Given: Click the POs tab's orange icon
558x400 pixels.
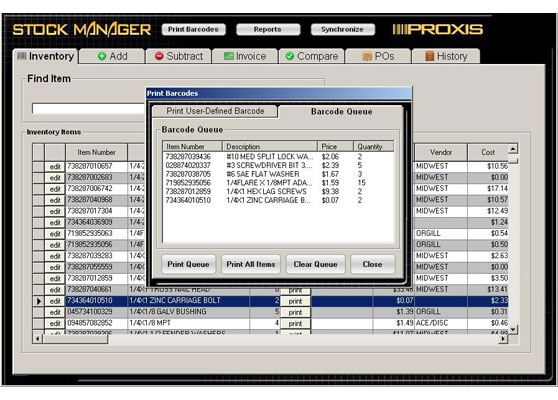Looking at the screenshot, I should point(367,56).
